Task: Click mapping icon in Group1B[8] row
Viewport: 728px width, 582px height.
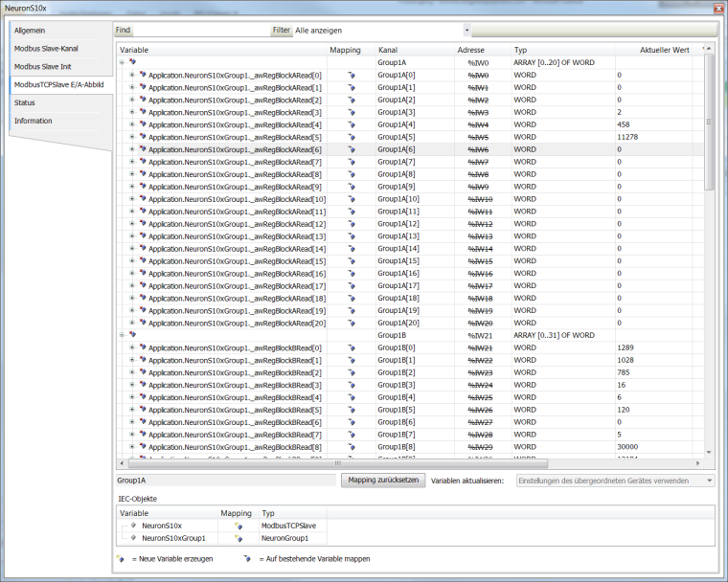Action: click(x=351, y=448)
